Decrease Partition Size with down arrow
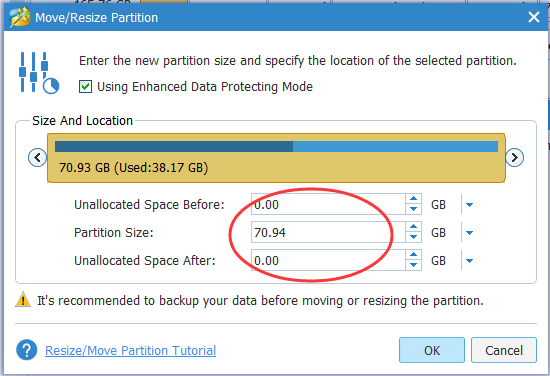Screen dimensions: 550x376 (413, 237)
